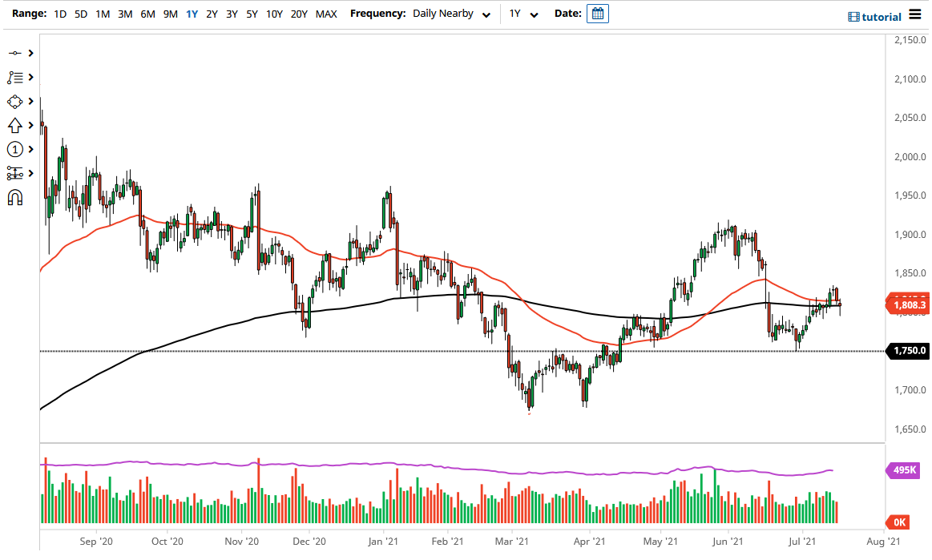Click the 0K volume axis label
This screenshot has width=932, height=560.
tap(898, 522)
